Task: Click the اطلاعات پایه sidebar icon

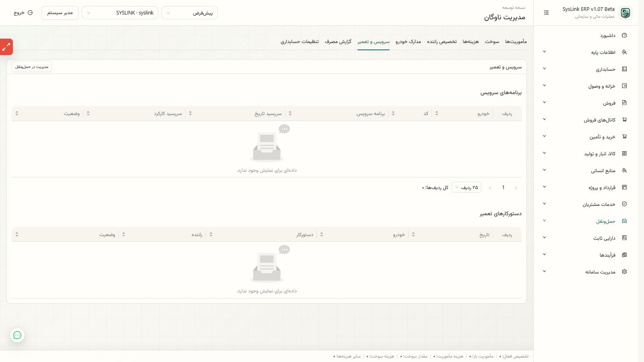Action: [624, 52]
